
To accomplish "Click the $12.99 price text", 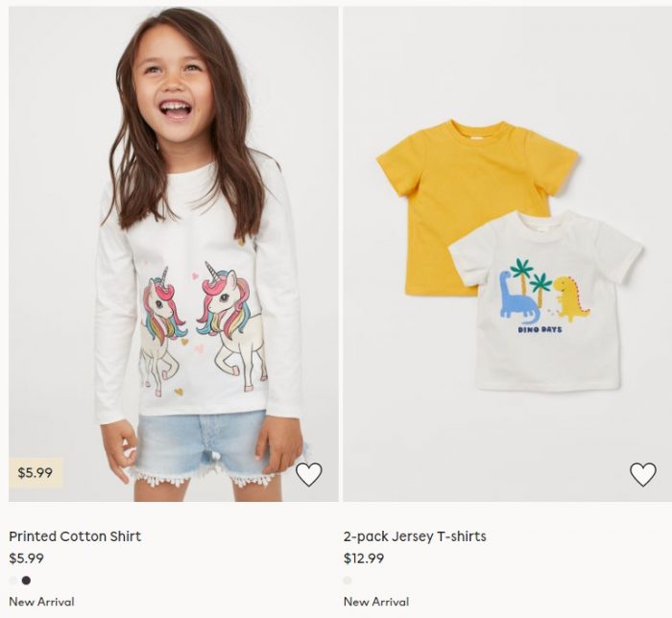I will coord(364,559).
